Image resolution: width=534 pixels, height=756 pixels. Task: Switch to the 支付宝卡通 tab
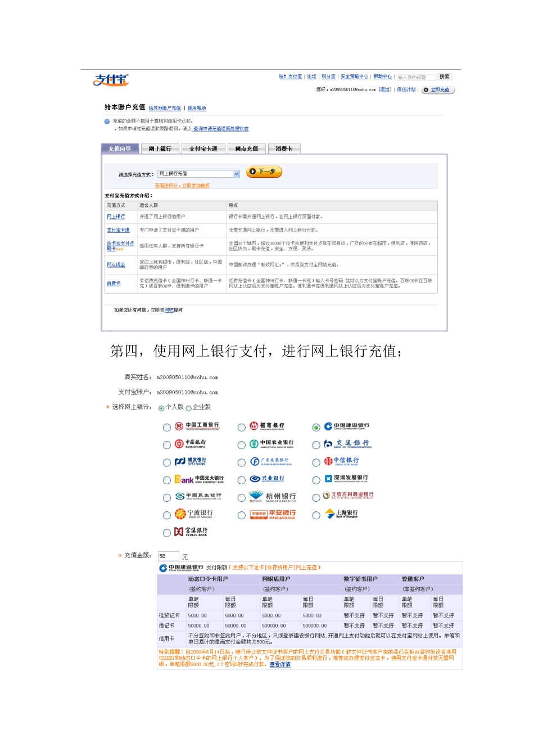coord(203,149)
